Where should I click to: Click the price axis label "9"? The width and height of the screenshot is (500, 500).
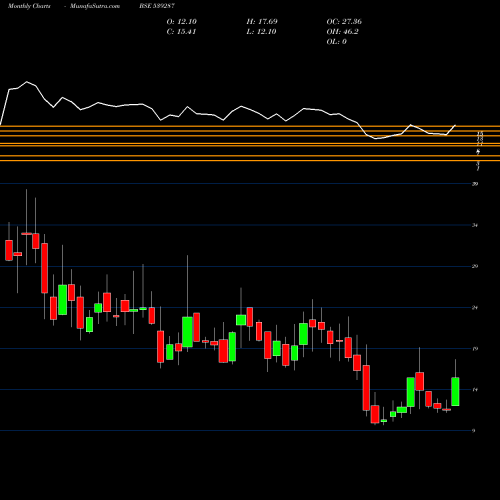[x=474, y=431]
